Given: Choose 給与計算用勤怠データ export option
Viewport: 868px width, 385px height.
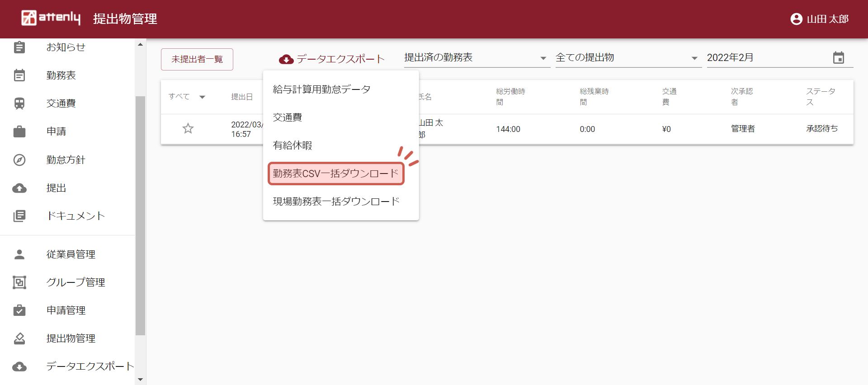Looking at the screenshot, I should tap(321, 89).
